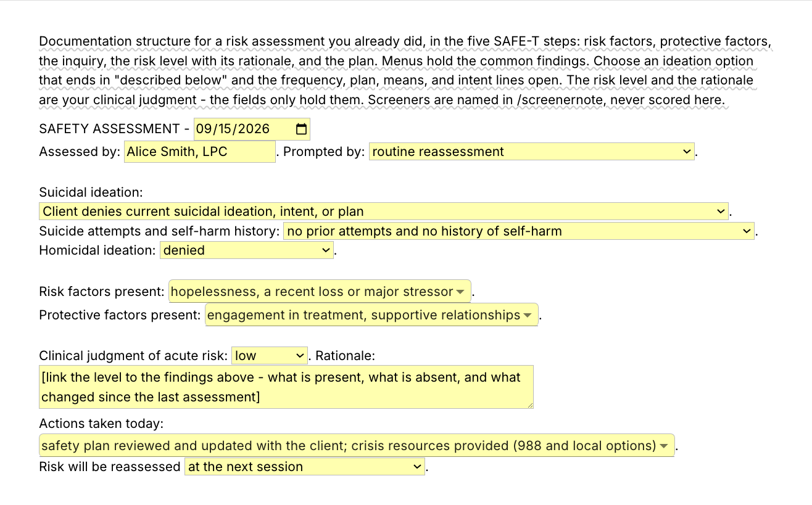Open the Risk will be reassessed dropdown
This screenshot has height=505, width=812.
click(305, 467)
